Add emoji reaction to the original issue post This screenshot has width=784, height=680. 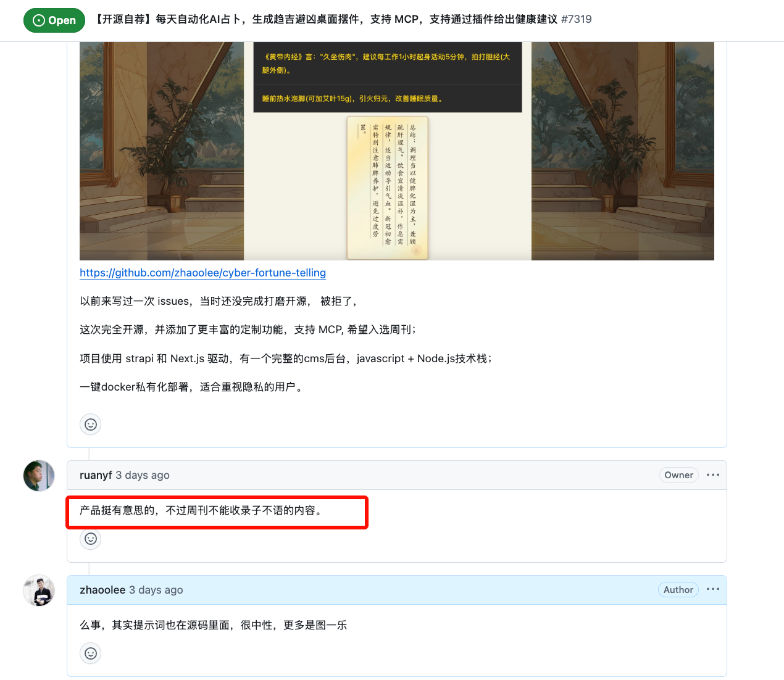(x=91, y=425)
